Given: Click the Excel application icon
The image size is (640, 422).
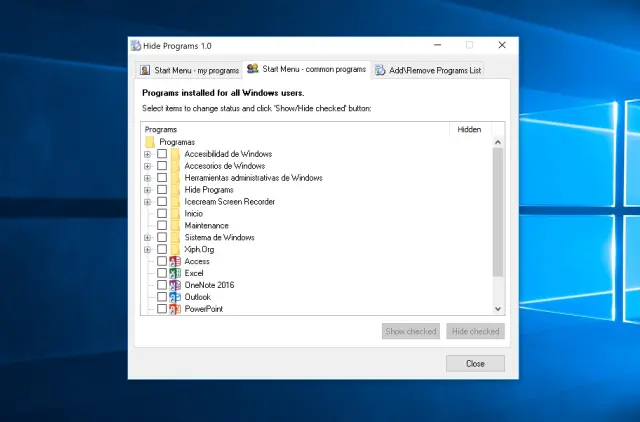Looking at the screenshot, I should point(175,273).
